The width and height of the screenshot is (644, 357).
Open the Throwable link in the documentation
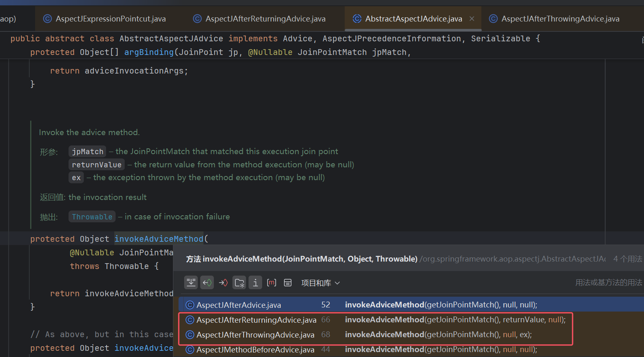(x=92, y=217)
